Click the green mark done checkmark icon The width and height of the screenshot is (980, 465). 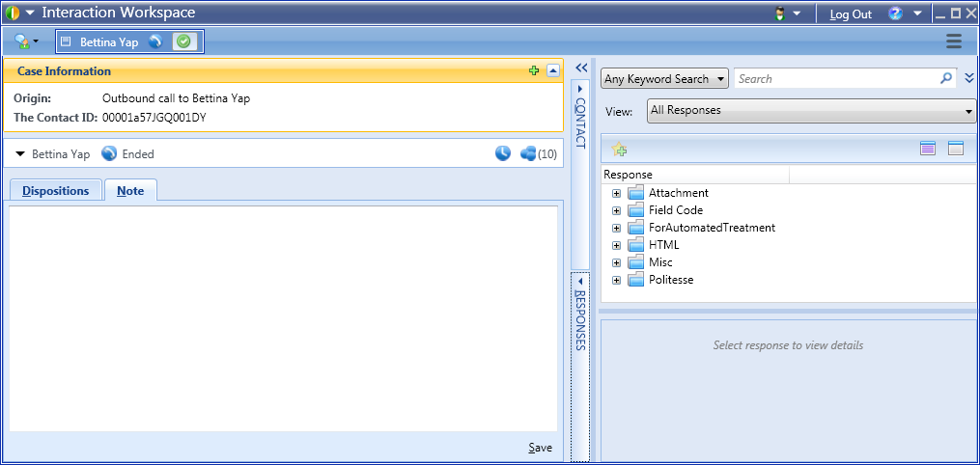184,41
